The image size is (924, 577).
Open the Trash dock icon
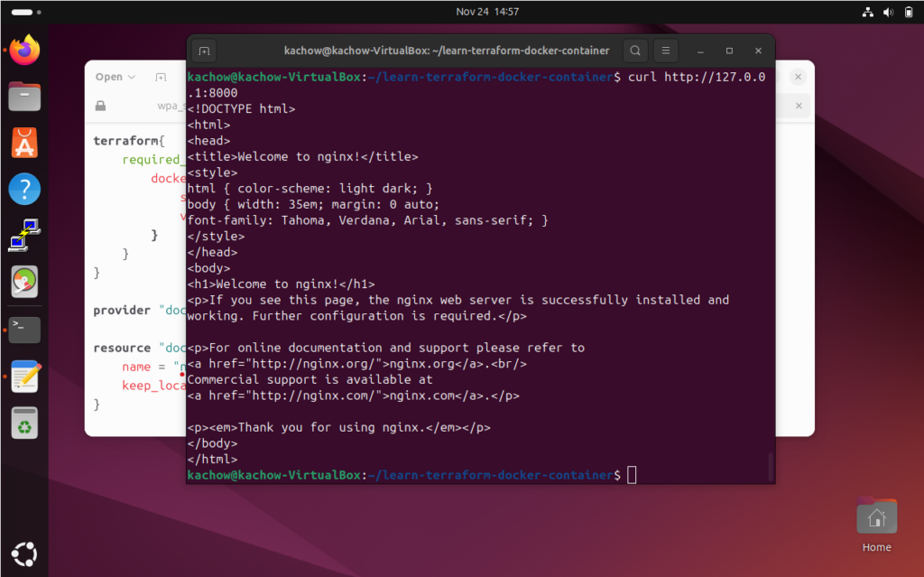[x=24, y=423]
